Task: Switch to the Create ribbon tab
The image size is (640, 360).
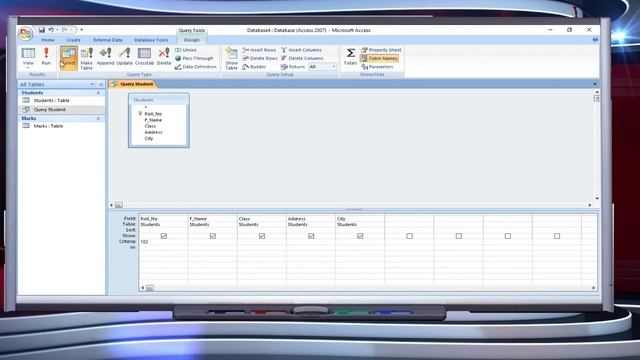Action: 73,40
